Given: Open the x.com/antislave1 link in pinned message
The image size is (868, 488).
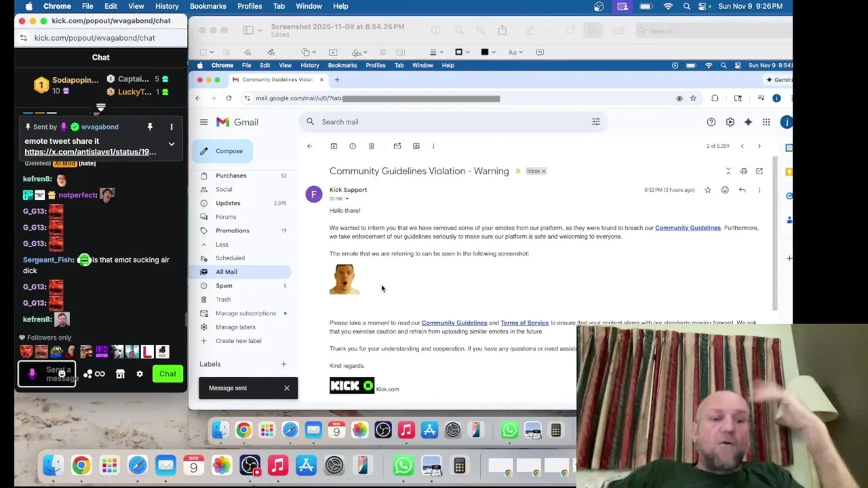Looking at the screenshot, I should tap(90, 152).
